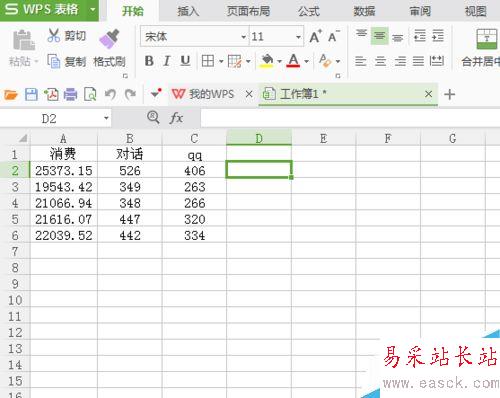Click the Undo arrow
The image size is (500, 398).
[x=110, y=95]
